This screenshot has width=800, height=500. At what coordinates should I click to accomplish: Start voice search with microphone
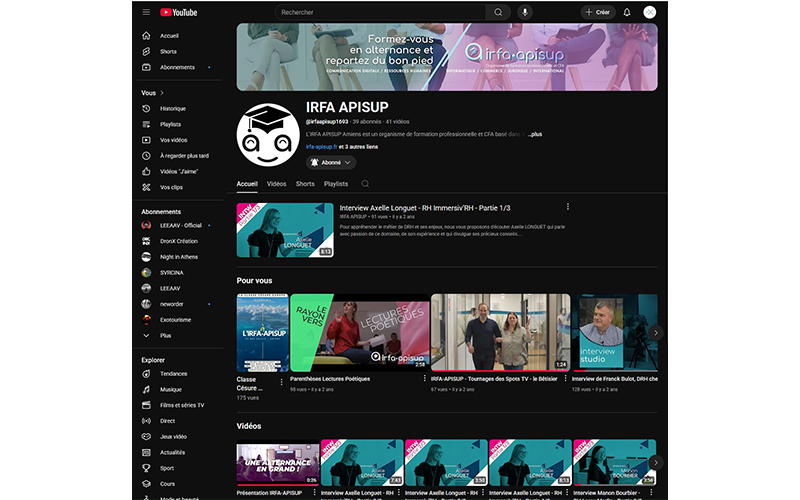point(524,12)
